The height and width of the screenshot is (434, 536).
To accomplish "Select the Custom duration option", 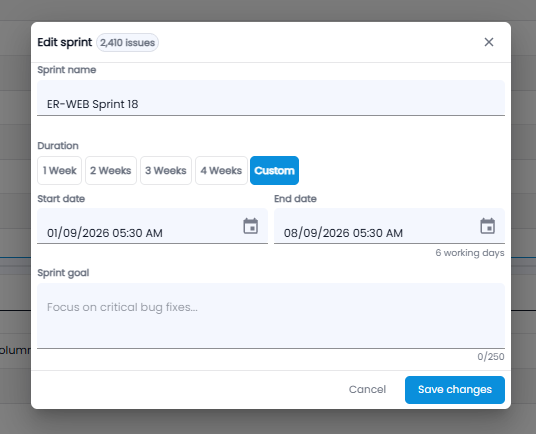I will [x=274, y=171].
